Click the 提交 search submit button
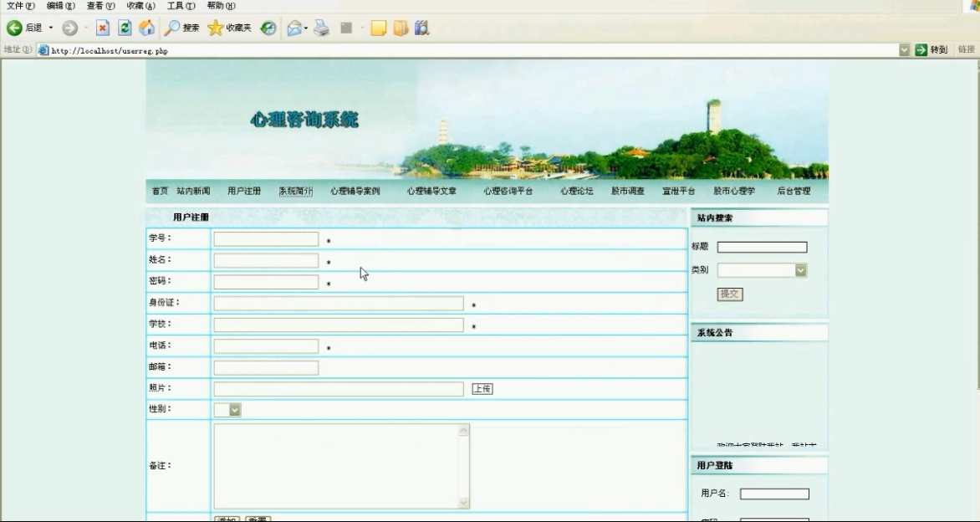980x522 pixels. coord(729,294)
